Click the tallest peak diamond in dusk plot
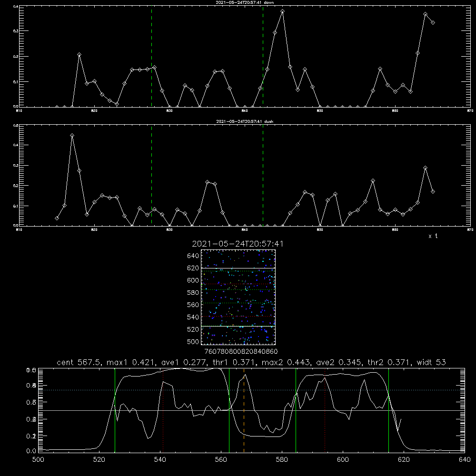 pyautogui.click(x=72, y=135)
